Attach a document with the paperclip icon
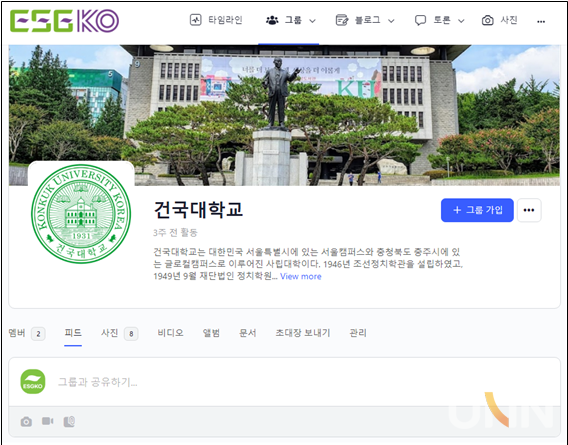The image size is (568, 445). (69, 421)
